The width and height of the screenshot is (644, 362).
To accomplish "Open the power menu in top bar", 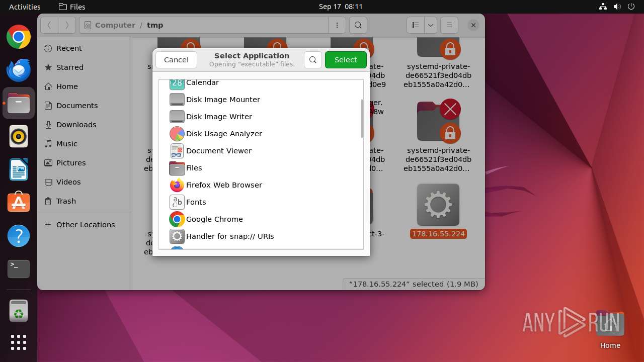I will [631, 7].
